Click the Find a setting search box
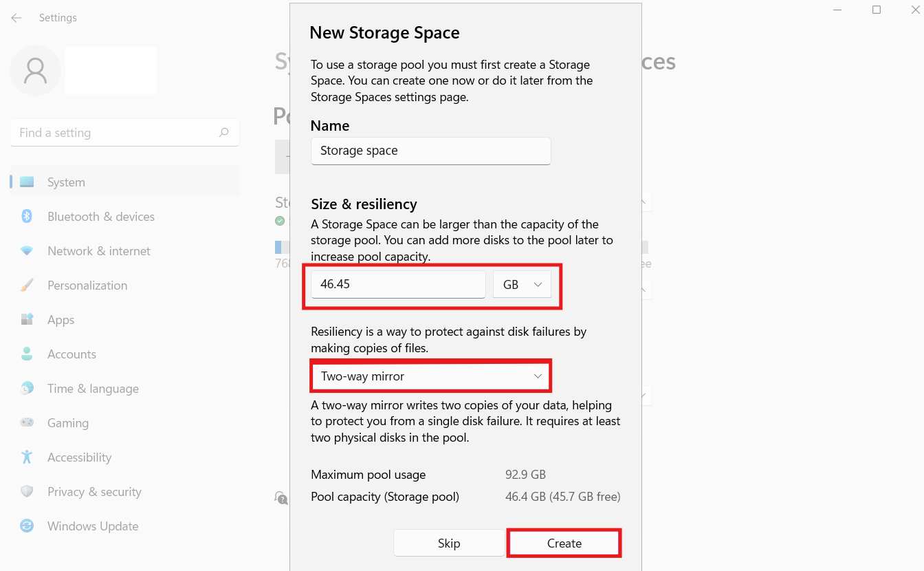 [x=117, y=133]
